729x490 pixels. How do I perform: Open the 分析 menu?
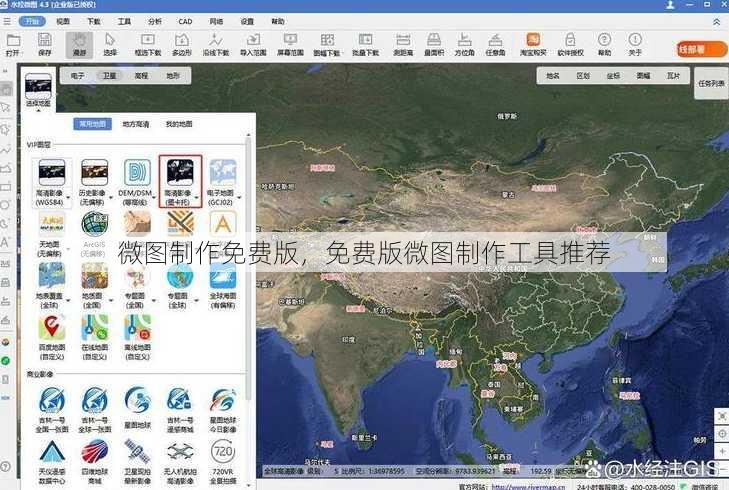[x=155, y=21]
